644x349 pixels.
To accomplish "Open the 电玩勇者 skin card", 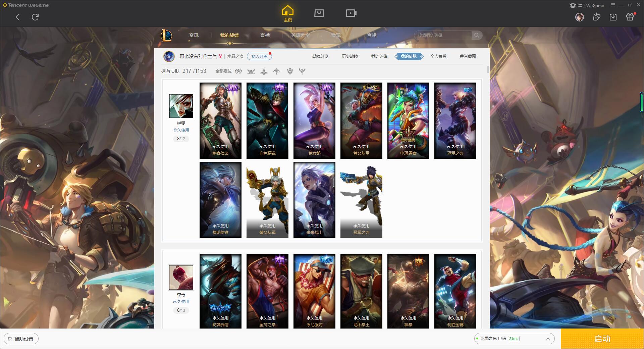I will point(408,120).
